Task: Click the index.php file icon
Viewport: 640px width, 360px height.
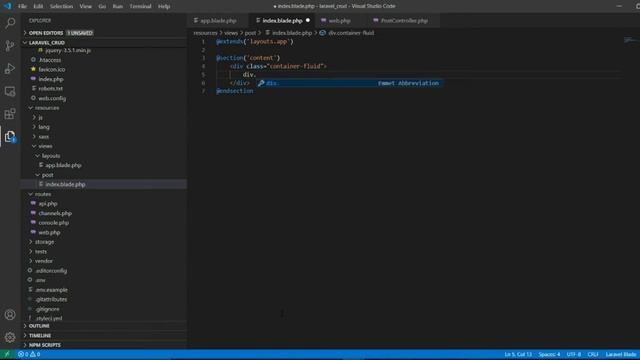Action: point(33,79)
